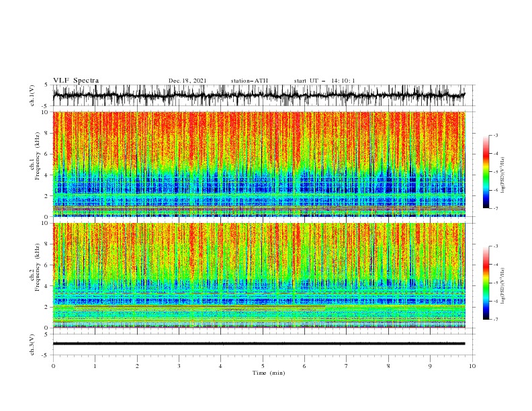Click the ch.1 frequency tick "10" label
Screen dimensions: 532x411
coord(44,112)
